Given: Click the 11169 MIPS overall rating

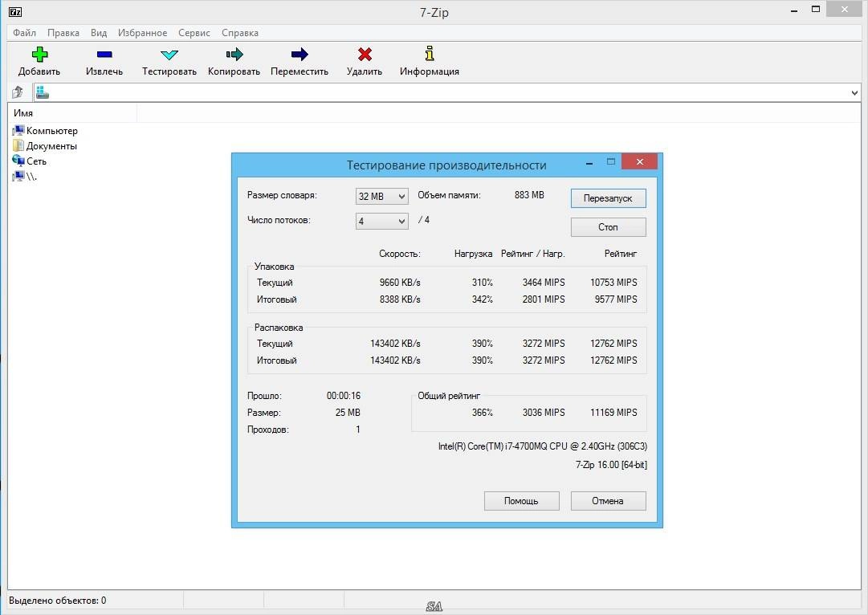Looking at the screenshot, I should pos(613,413).
